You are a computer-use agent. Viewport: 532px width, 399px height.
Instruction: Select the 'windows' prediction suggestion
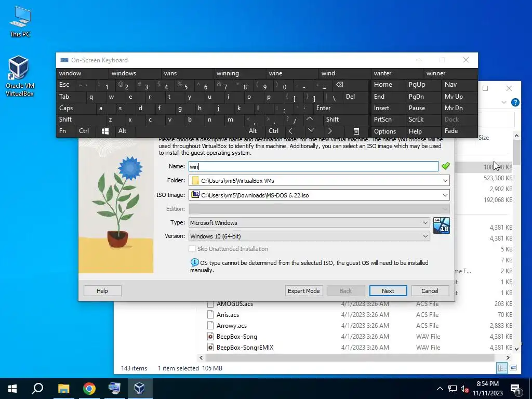(135, 73)
